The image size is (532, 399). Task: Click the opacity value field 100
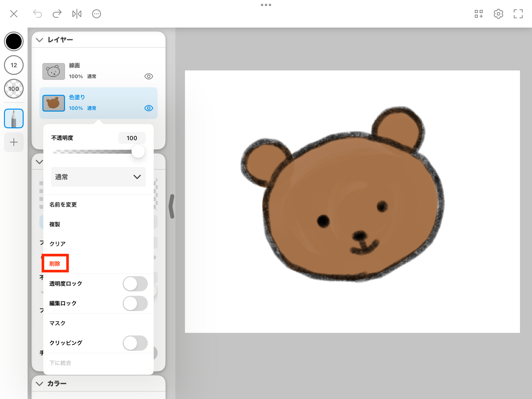coord(132,138)
